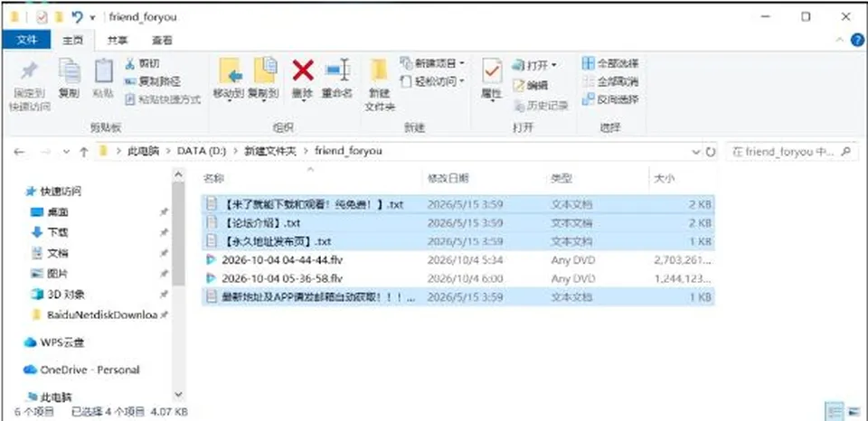
Task: Open the 移动到 move-to menu
Action: coord(228,80)
